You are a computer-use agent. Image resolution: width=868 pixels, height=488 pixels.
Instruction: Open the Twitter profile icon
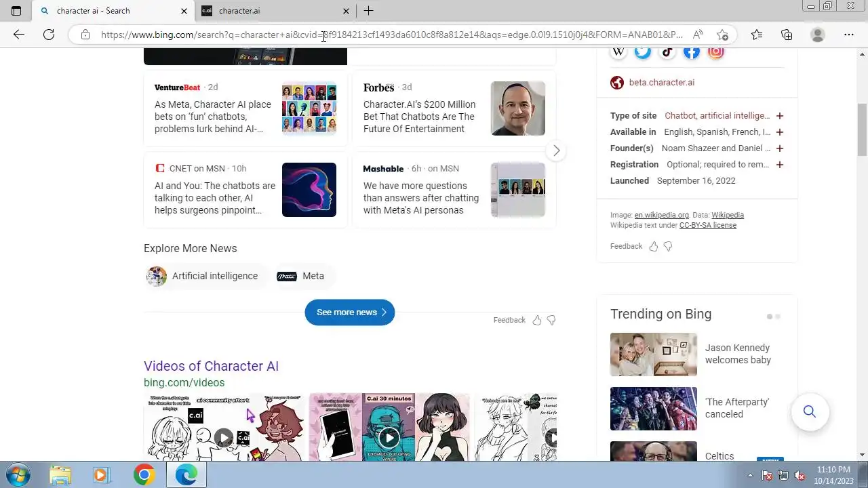point(642,52)
